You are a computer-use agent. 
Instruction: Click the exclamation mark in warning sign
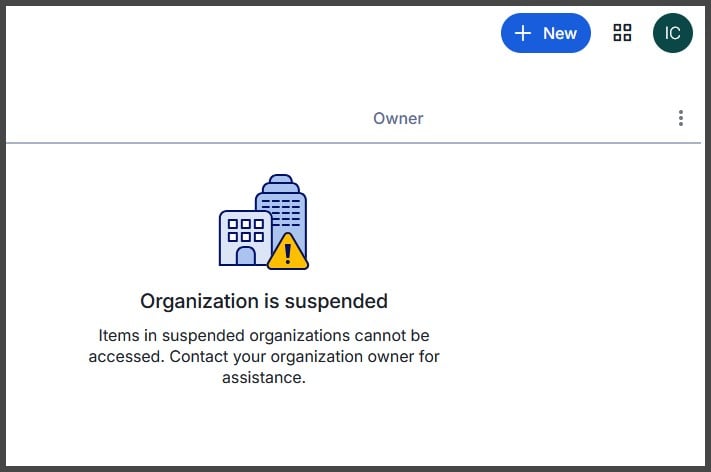click(x=289, y=255)
